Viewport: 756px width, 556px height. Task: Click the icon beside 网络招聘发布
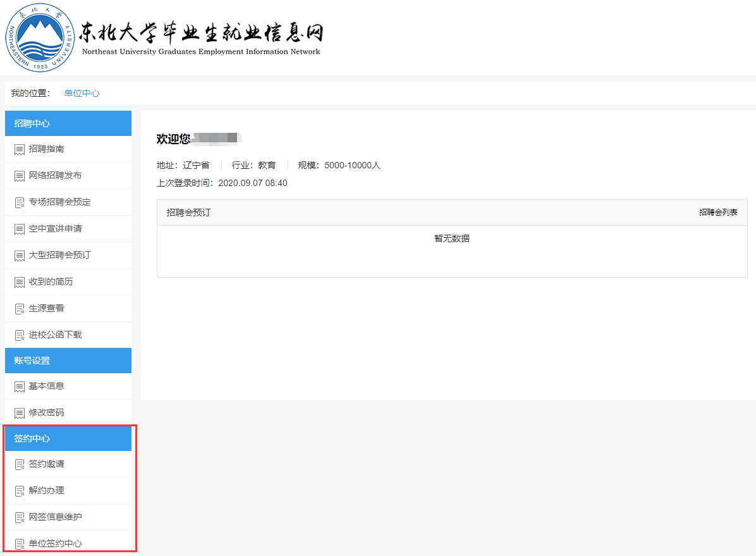tap(20, 176)
